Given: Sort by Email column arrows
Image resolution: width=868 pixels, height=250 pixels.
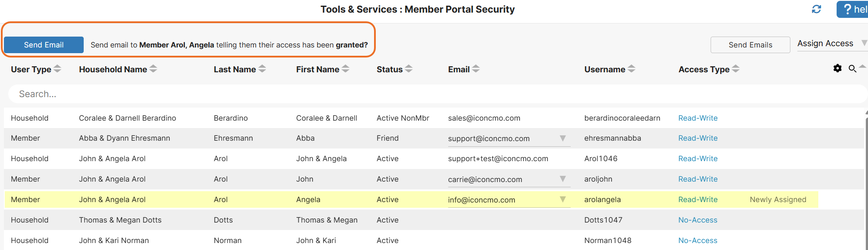Looking at the screenshot, I should (476, 69).
